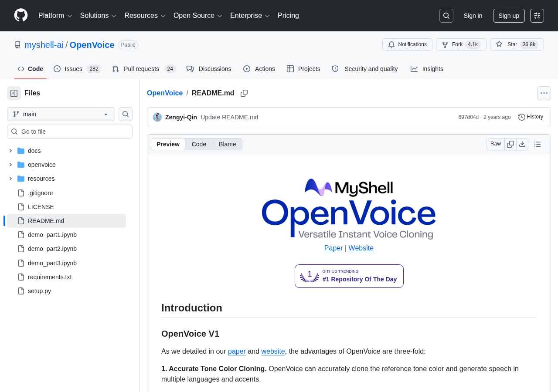Viewport: 558px width, 392px height.
Task: Open the Discussions tab
Action: click(209, 69)
